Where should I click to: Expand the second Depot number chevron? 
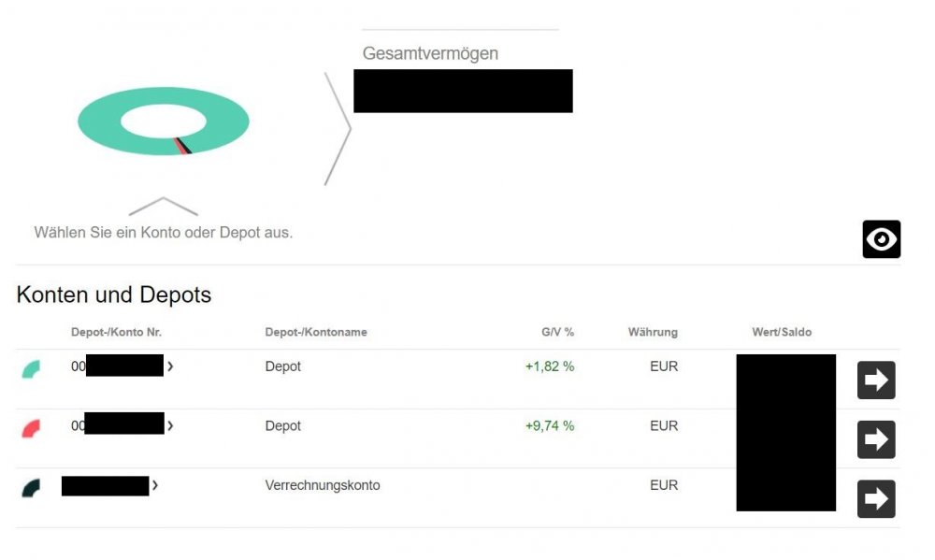(170, 426)
